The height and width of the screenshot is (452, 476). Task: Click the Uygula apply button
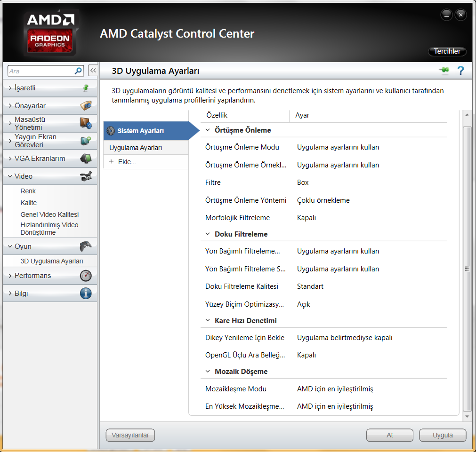(x=443, y=435)
